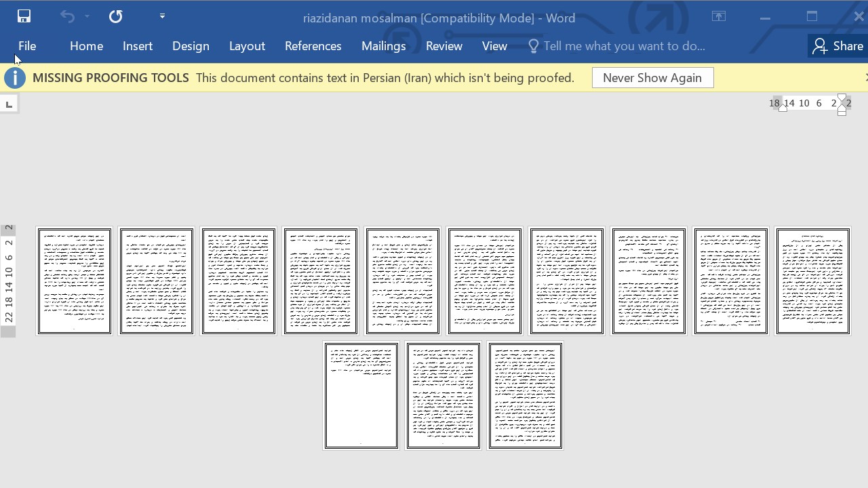Open the Design tab
The height and width of the screenshot is (488, 868).
pyautogui.click(x=191, y=46)
